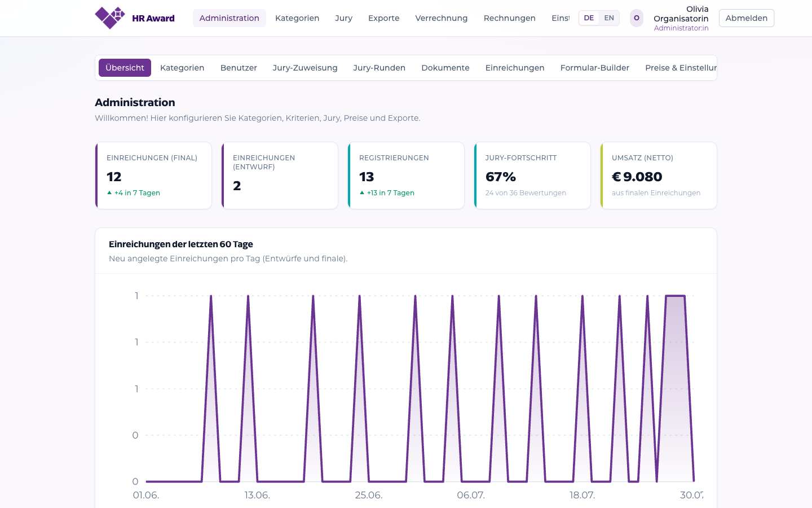Click the 'aus finalen Einreichungen' text
The image size is (812, 508).
tap(656, 192)
